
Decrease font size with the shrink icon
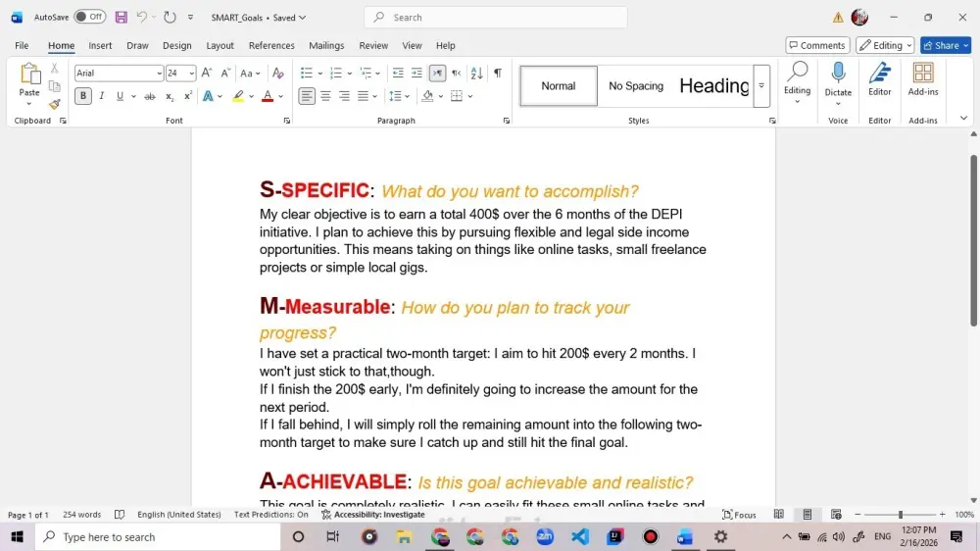coord(225,74)
